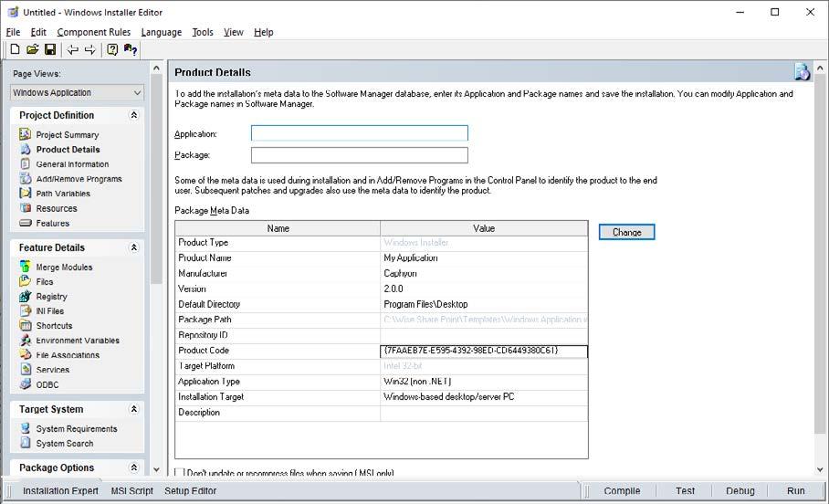This screenshot has width=829, height=504.
Task: Click the Features page icon
Action: tap(25, 223)
